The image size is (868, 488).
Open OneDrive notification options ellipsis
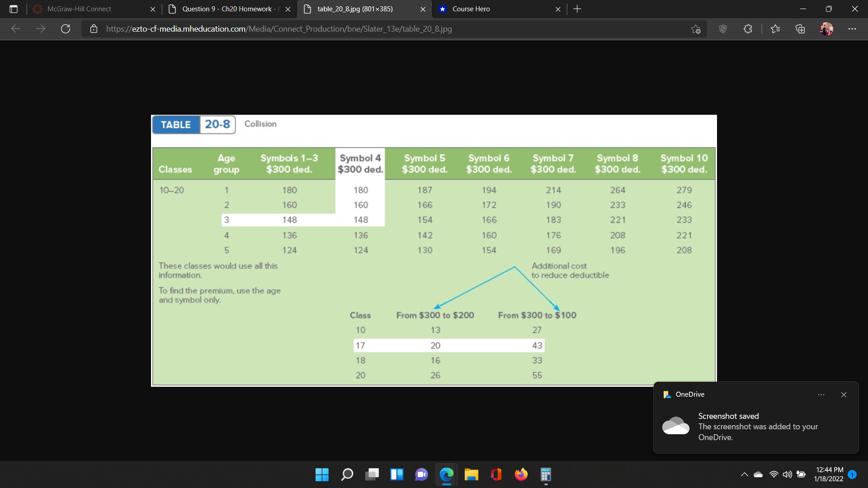[821, 394]
